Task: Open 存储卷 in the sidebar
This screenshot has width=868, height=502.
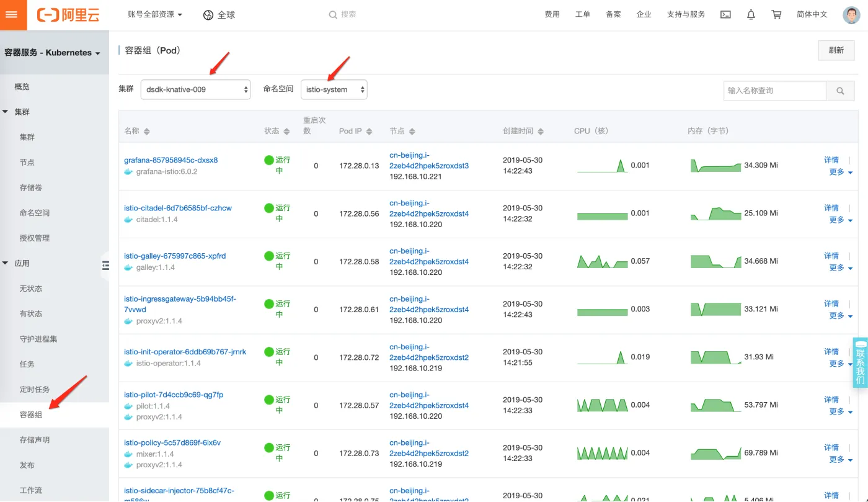Action: coord(31,187)
